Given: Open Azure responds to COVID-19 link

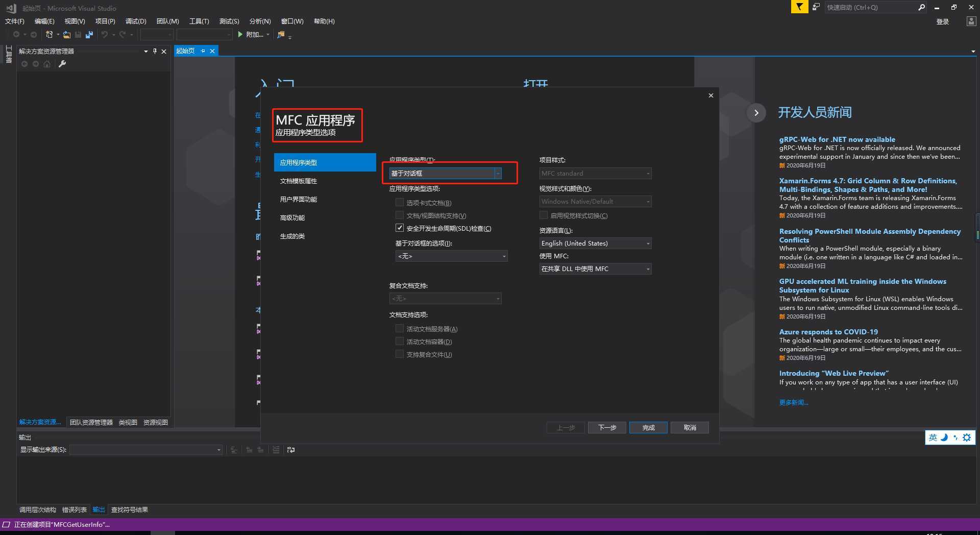Looking at the screenshot, I should point(828,332).
